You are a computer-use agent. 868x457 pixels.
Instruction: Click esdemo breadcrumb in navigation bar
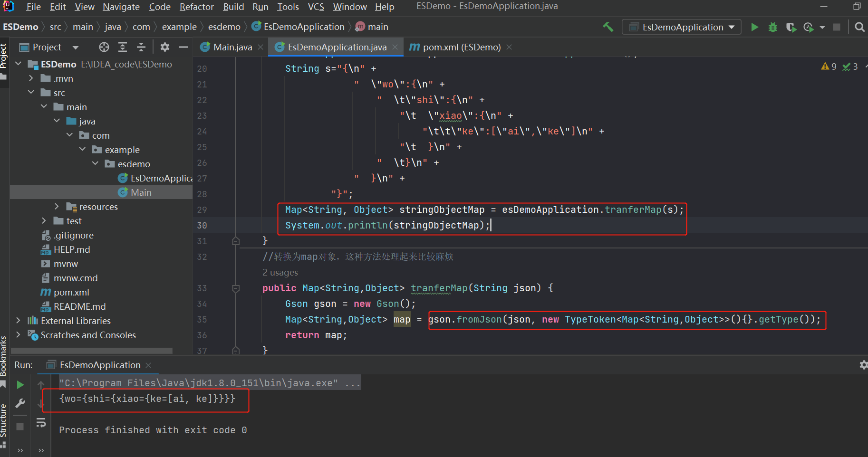(x=224, y=27)
